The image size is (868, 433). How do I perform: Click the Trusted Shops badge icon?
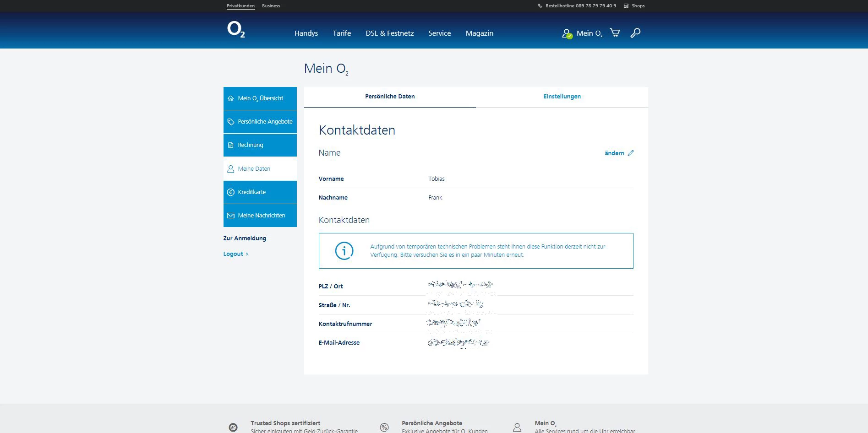point(233,428)
